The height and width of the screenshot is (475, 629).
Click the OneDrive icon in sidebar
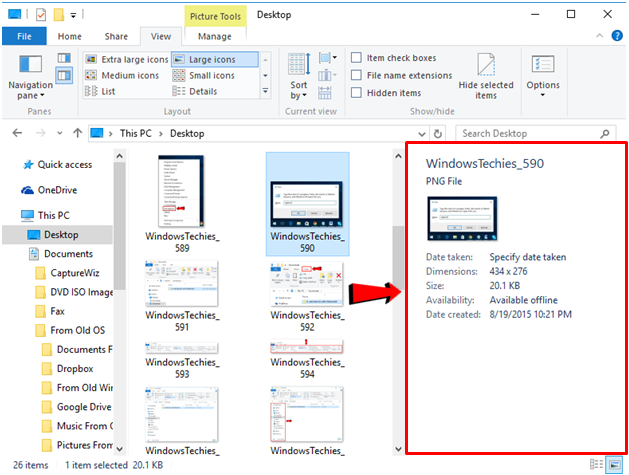coord(29,190)
